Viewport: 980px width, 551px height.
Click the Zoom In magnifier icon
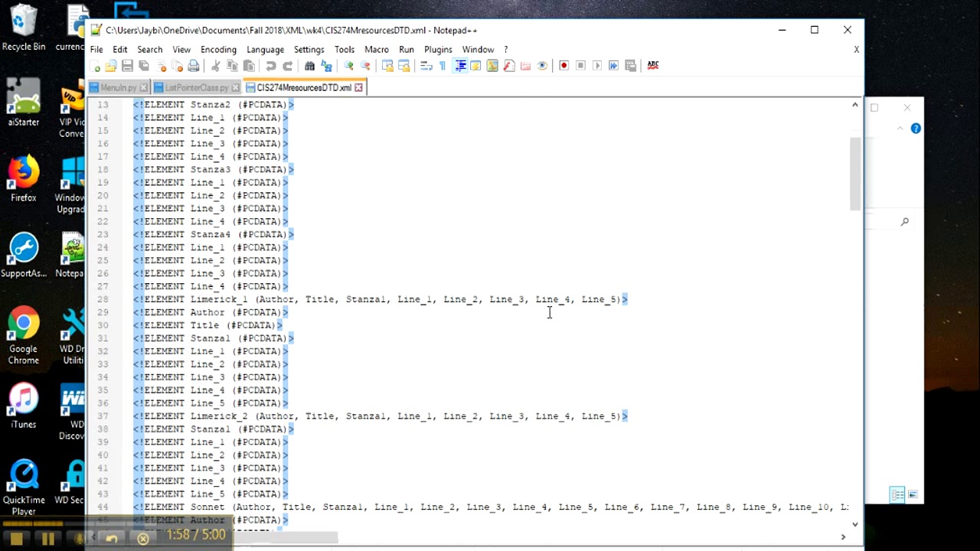pos(348,66)
